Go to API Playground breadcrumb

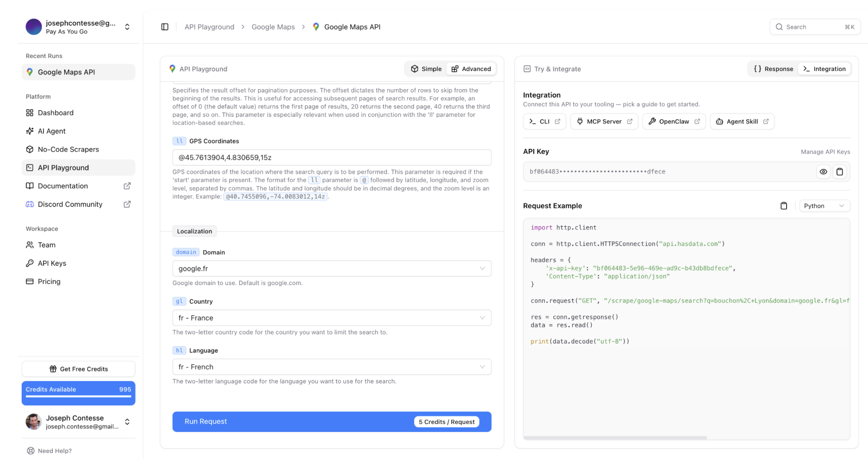tap(209, 27)
